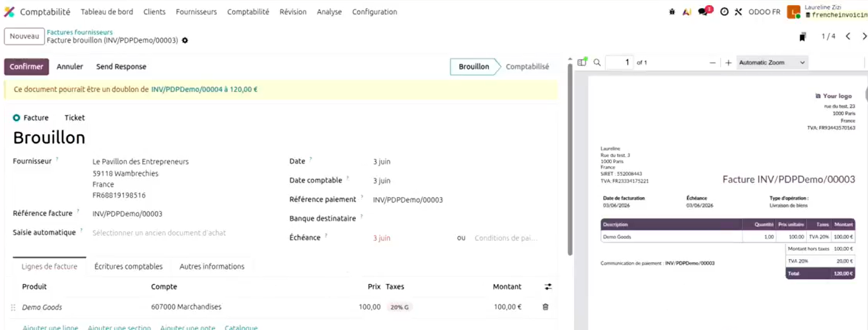
Task: Click the 20% G tax tag
Action: click(399, 307)
